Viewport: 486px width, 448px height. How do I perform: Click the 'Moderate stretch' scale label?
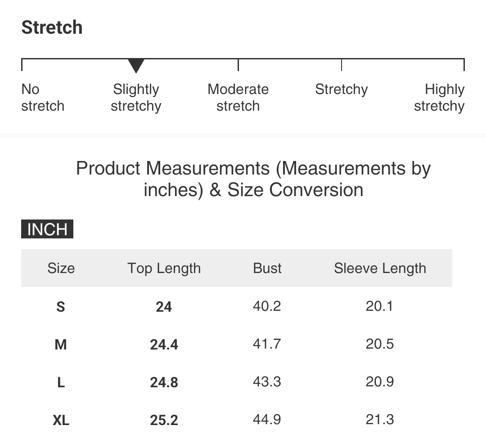(x=238, y=98)
